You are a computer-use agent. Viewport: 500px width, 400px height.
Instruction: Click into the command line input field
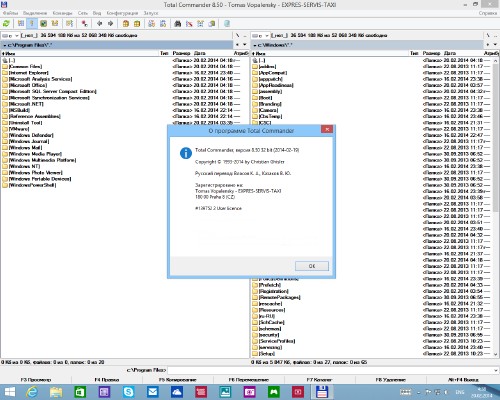coord(330,370)
